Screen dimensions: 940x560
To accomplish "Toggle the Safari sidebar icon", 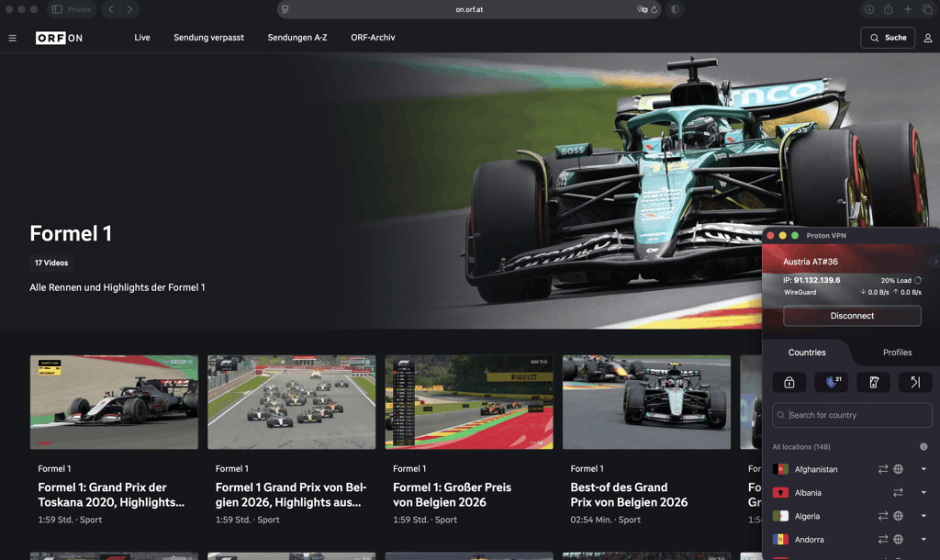I will (57, 9).
